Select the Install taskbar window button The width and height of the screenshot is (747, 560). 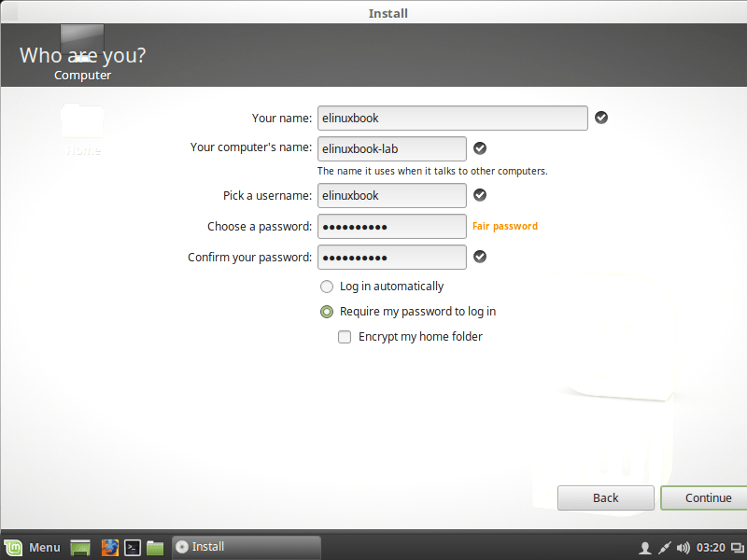[247, 547]
